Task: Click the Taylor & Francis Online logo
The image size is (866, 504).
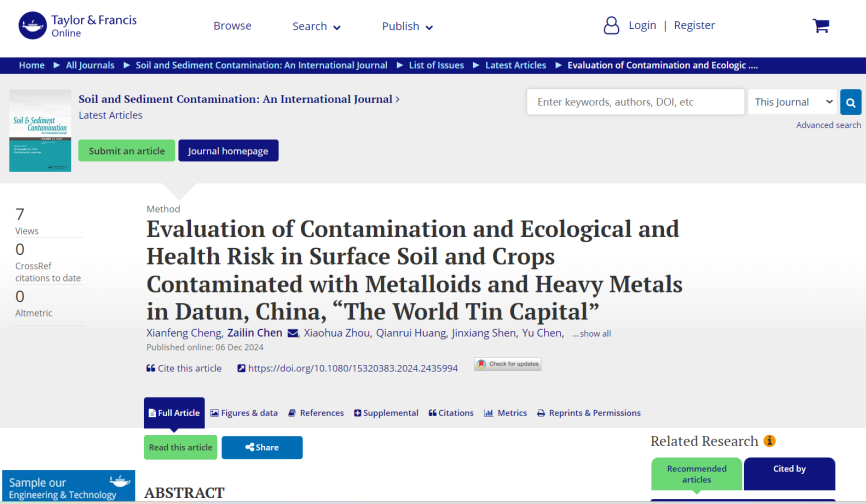Action: (x=77, y=26)
